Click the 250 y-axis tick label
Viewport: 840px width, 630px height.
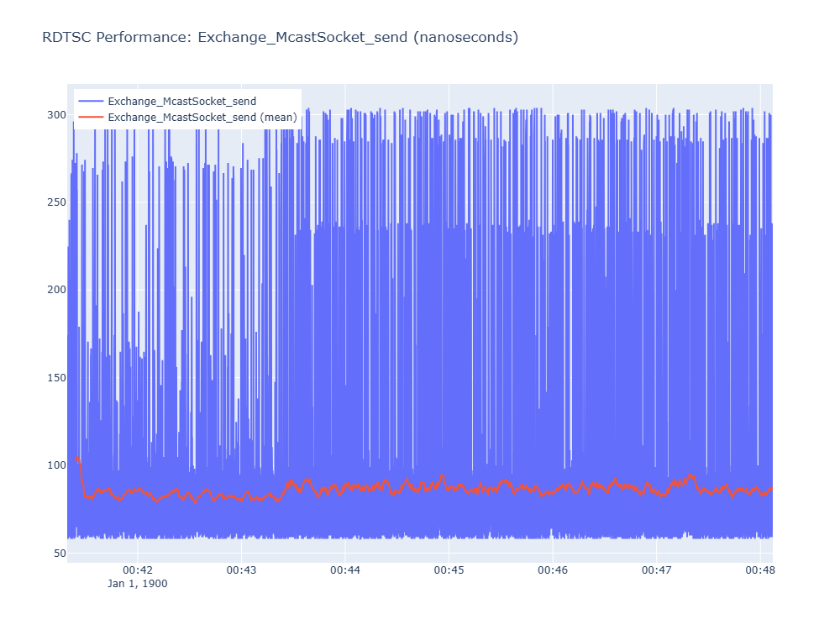pos(57,202)
